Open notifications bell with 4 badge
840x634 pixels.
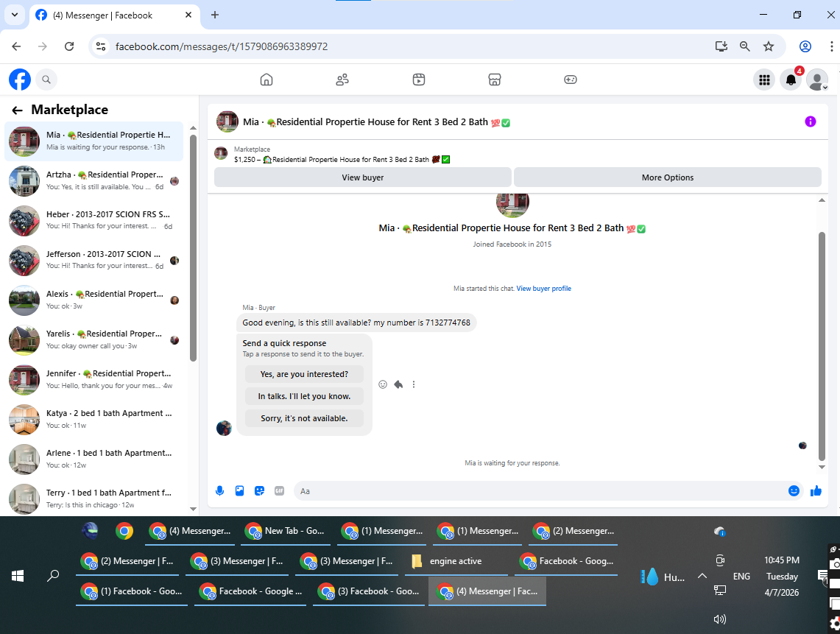[791, 80]
